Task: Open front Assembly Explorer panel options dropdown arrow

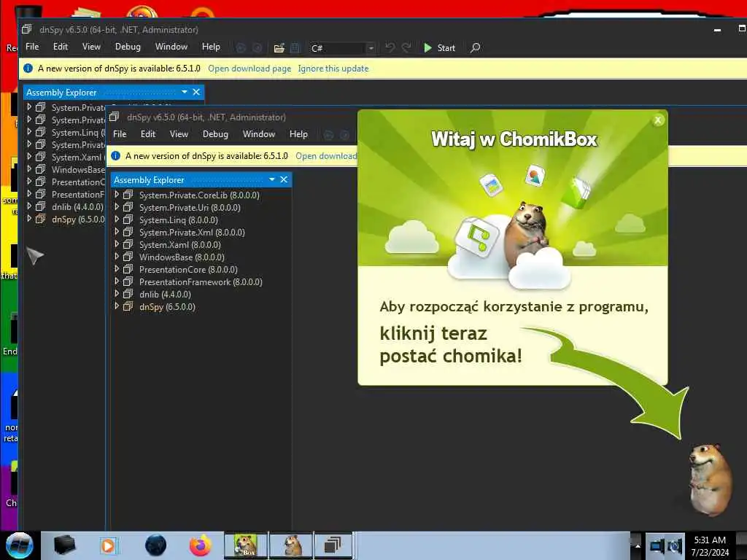Action: pyautogui.click(x=272, y=179)
